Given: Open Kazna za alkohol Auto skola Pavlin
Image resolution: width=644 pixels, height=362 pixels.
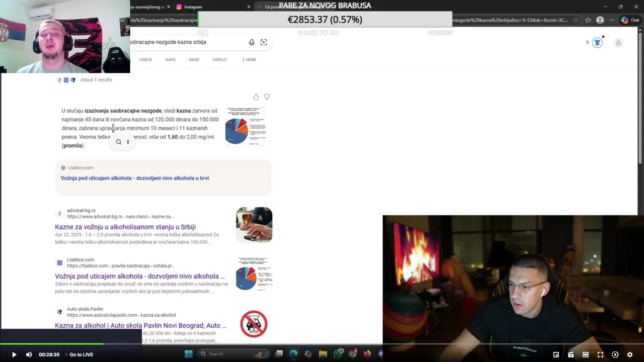Looking at the screenshot, I should [x=140, y=325].
